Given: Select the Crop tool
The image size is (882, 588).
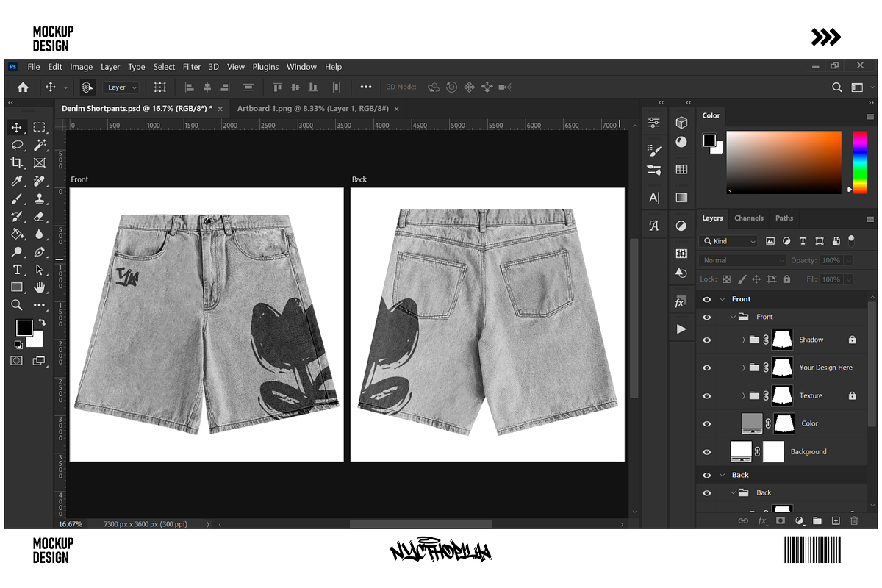Looking at the screenshot, I should [x=17, y=162].
